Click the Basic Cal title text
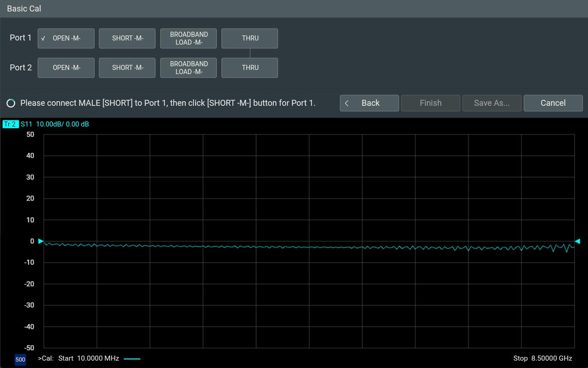Image resolution: width=588 pixels, height=368 pixels. tap(23, 8)
